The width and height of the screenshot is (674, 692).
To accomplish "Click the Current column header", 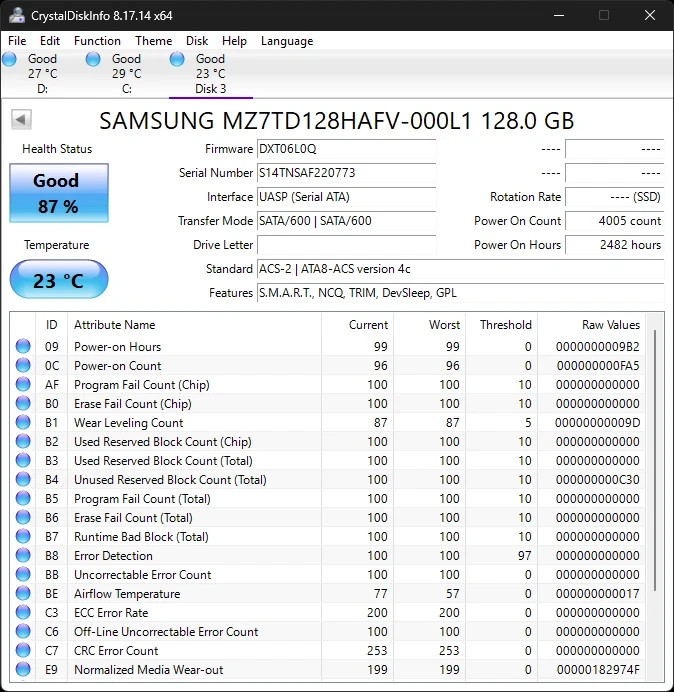I will tap(357, 325).
